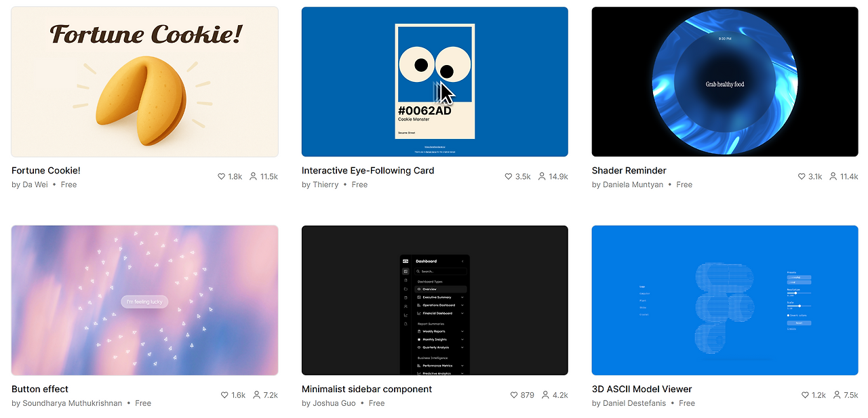868x418 pixels.
Task: Click the user count icon for Fortune Cookie!
Action: 253,176
